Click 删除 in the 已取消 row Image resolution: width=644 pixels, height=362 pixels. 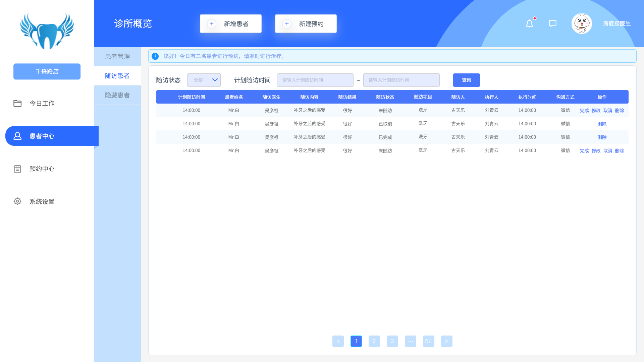[x=602, y=124]
